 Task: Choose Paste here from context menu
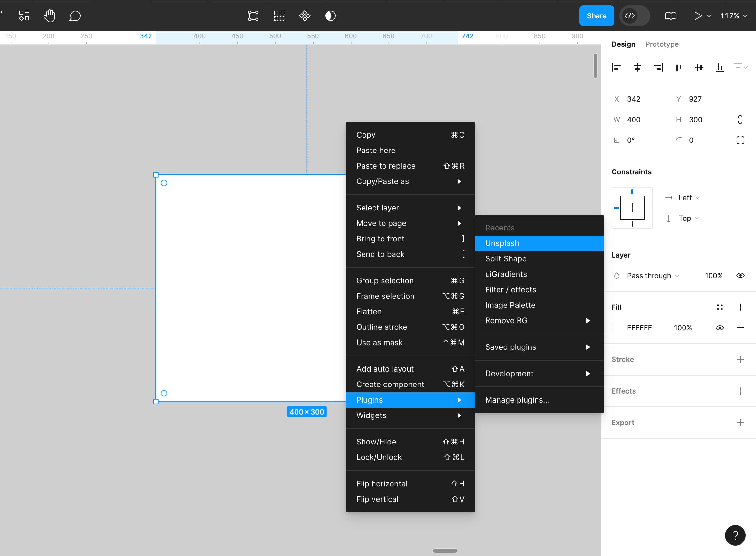[x=410, y=151]
